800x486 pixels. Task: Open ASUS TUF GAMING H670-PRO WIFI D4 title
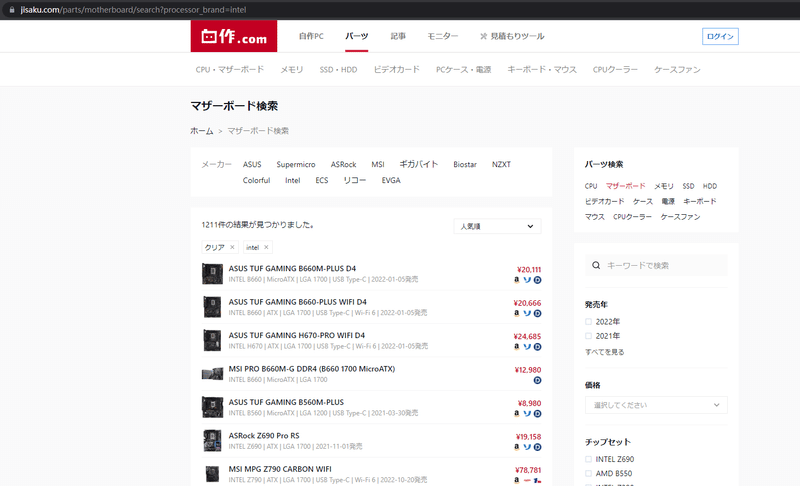tap(296, 335)
